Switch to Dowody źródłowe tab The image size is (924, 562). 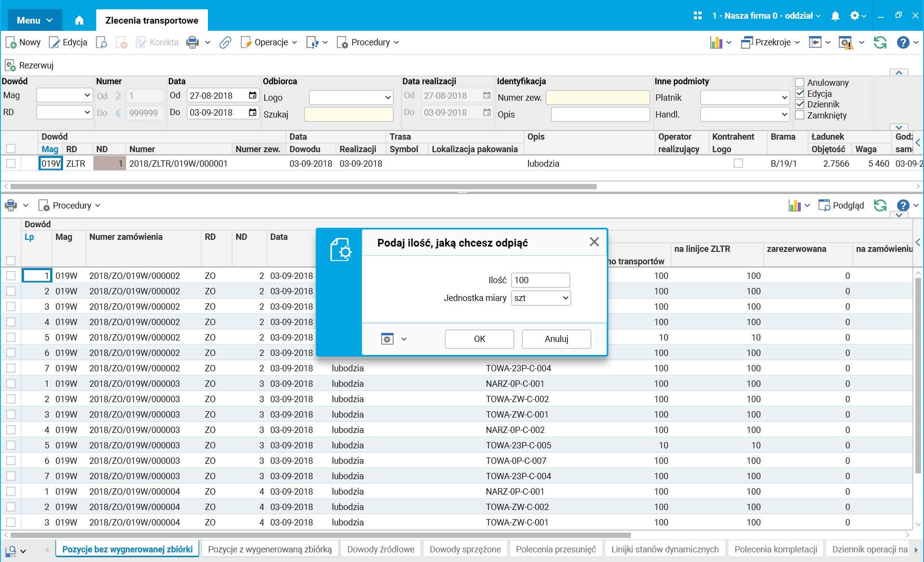tap(381, 549)
